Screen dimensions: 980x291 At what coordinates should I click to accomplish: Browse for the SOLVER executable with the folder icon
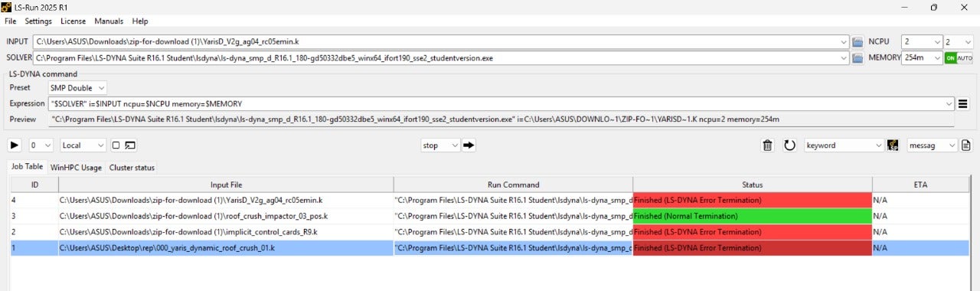[x=858, y=57]
